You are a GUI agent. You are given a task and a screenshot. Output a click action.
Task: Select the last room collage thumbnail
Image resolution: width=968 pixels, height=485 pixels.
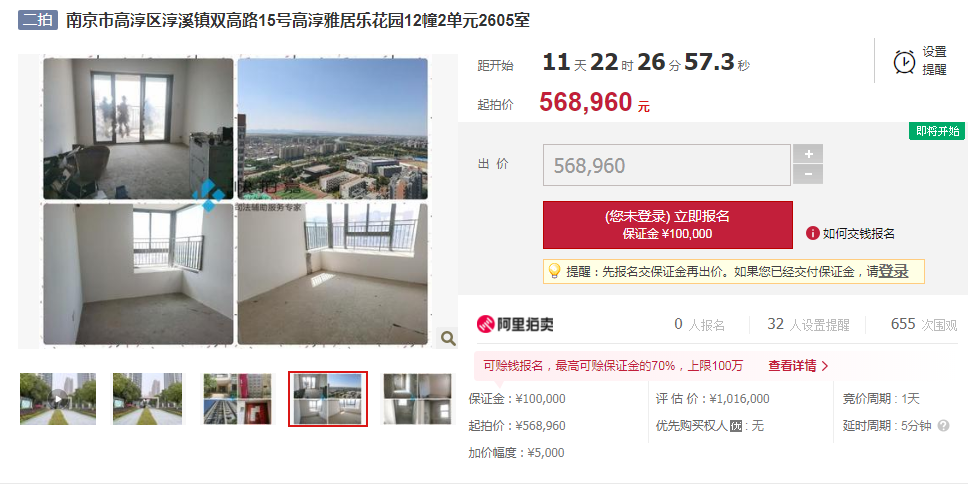418,399
